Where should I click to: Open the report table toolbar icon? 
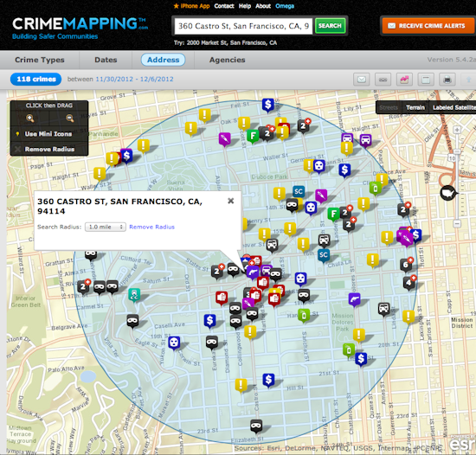point(426,80)
